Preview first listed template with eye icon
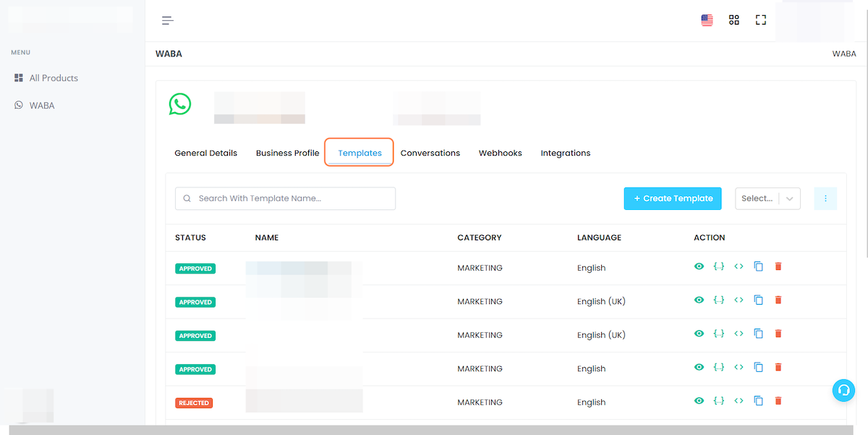The width and height of the screenshot is (868, 435). click(x=699, y=266)
